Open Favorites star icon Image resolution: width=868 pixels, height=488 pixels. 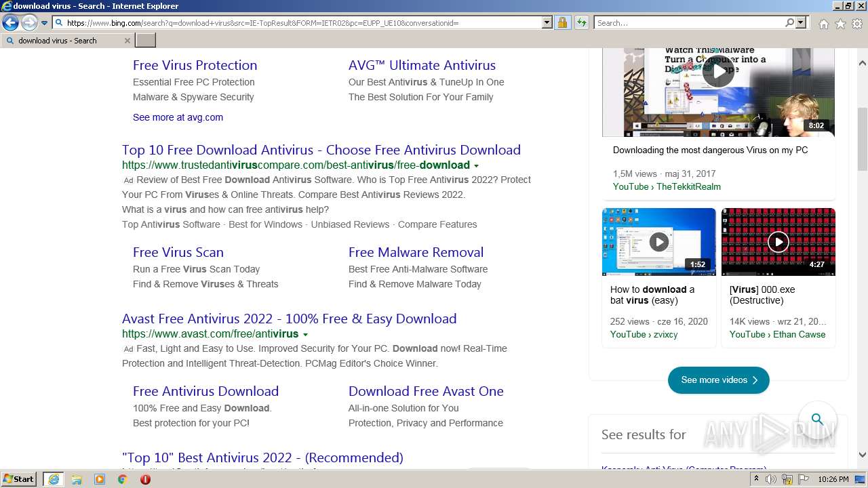tap(841, 24)
